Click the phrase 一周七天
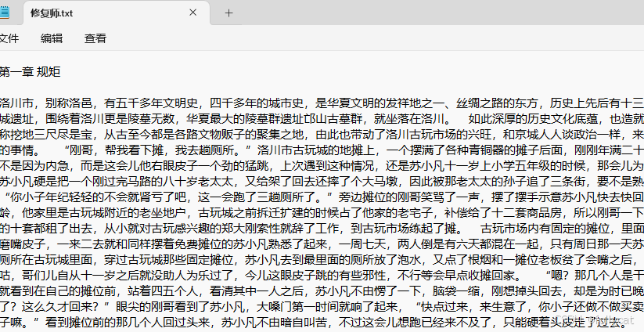Screen dimensions: 644x332 click(x=362, y=244)
